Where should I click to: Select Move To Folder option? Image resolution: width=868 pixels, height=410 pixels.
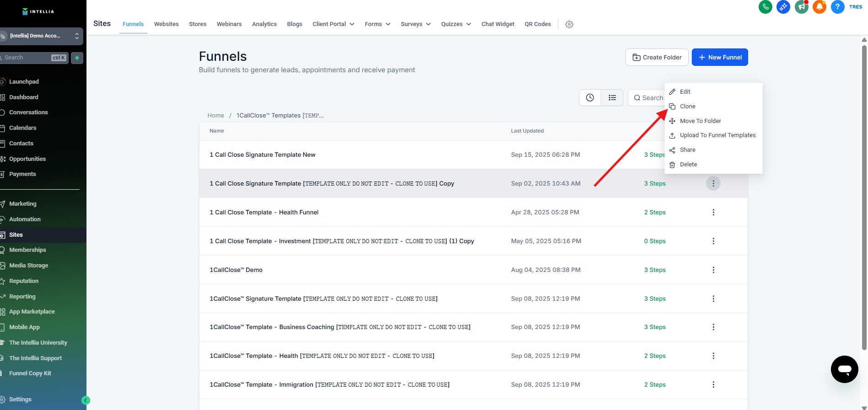(x=713, y=121)
